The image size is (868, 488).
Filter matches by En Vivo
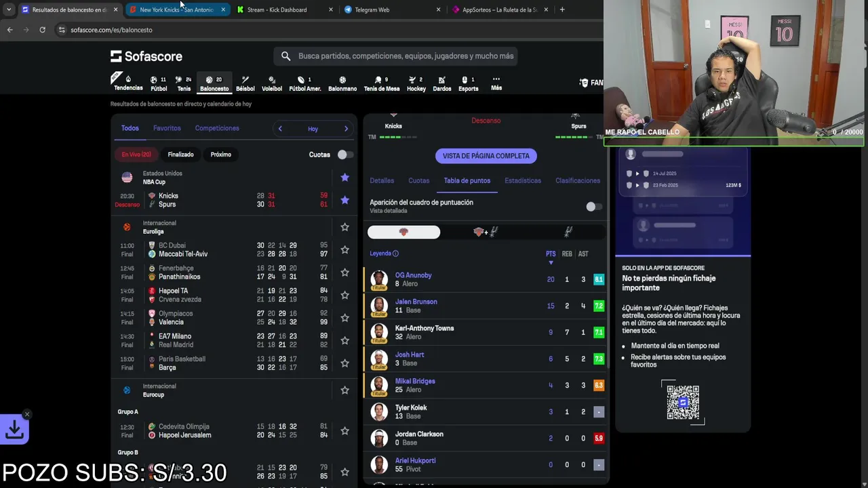click(x=136, y=155)
